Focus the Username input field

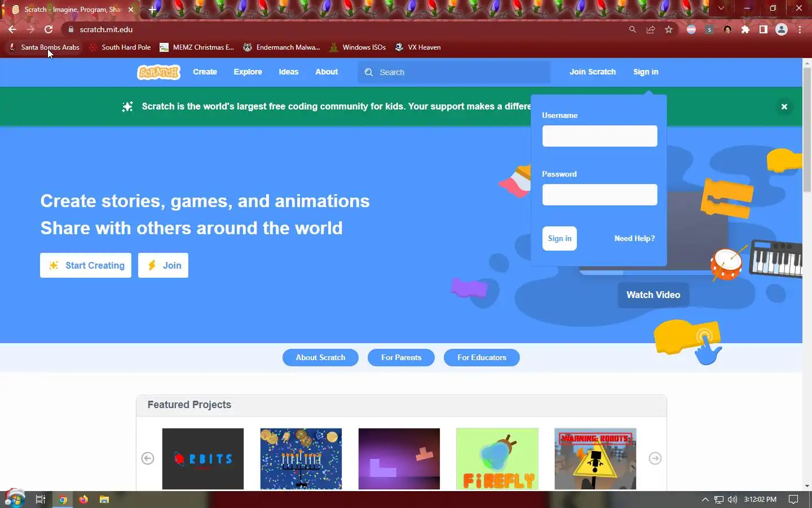(599, 136)
